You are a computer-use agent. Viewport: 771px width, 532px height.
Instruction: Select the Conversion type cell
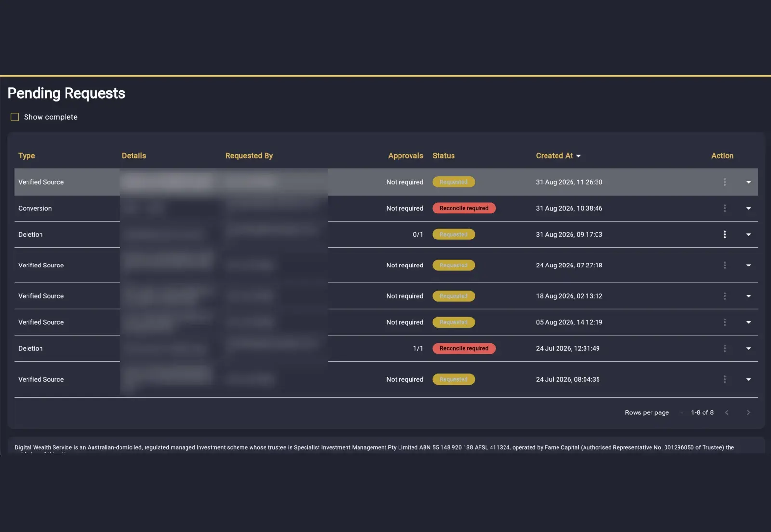point(35,208)
